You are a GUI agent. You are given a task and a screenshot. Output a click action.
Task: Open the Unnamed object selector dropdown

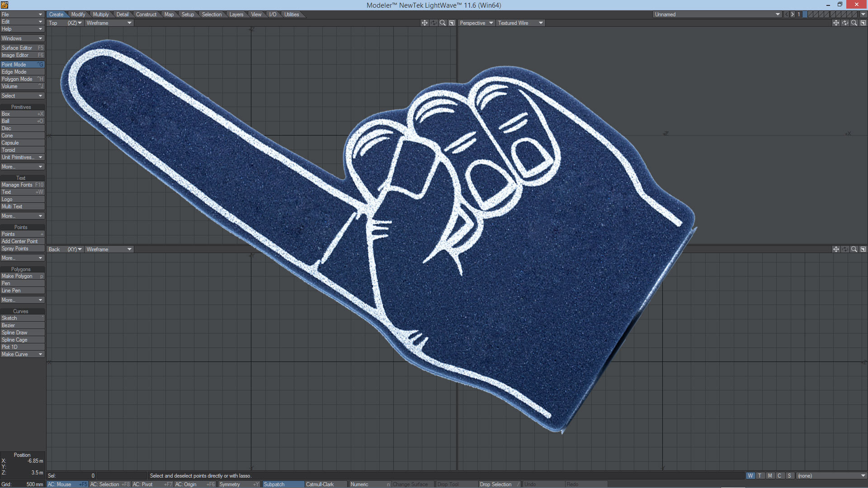(x=717, y=14)
